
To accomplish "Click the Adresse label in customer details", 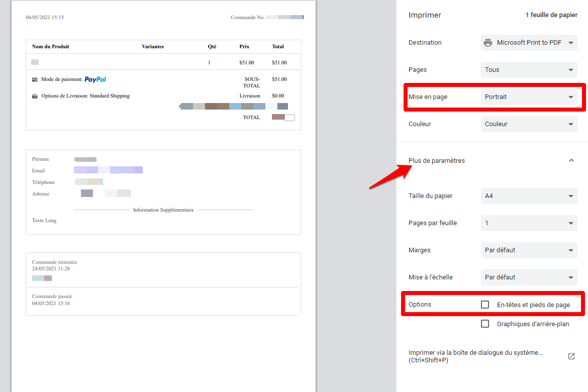I will coord(41,194).
